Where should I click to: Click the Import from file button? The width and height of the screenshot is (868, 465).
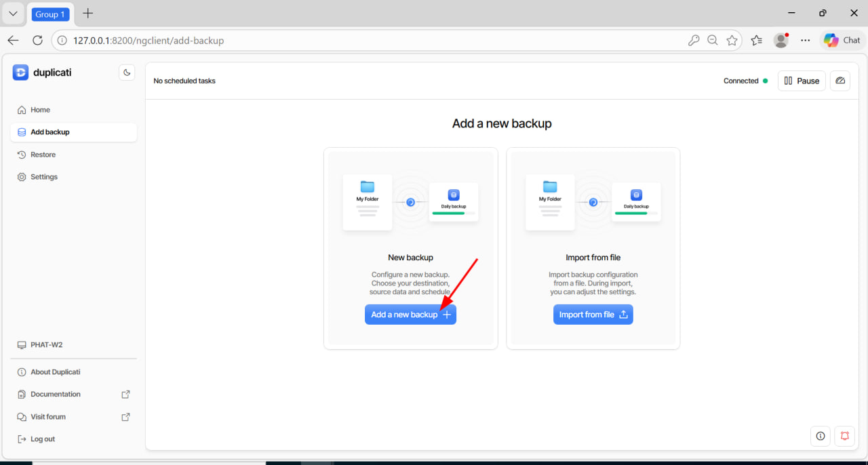(x=593, y=314)
